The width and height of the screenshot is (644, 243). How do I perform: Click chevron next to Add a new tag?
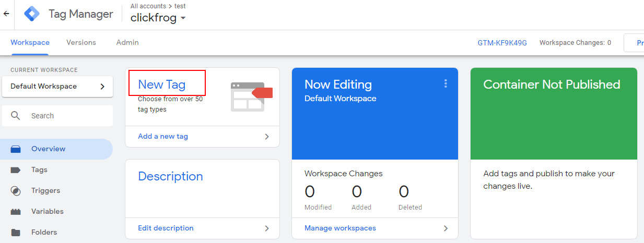(x=267, y=137)
